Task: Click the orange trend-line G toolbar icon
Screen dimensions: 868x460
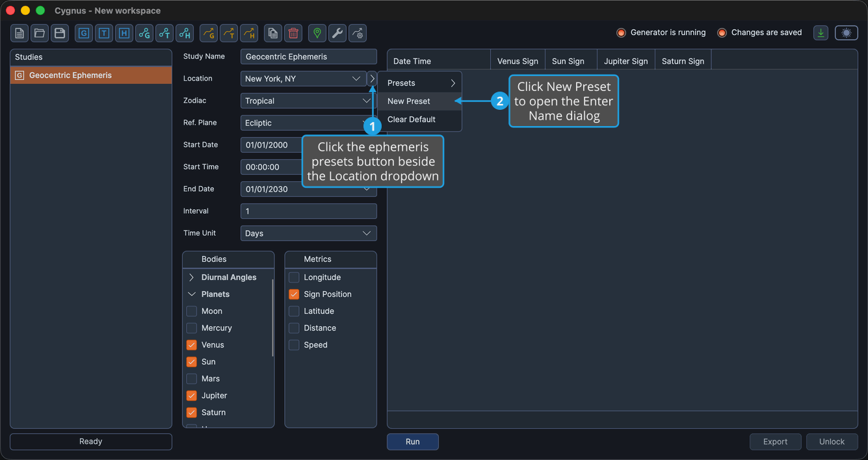Action: click(209, 33)
